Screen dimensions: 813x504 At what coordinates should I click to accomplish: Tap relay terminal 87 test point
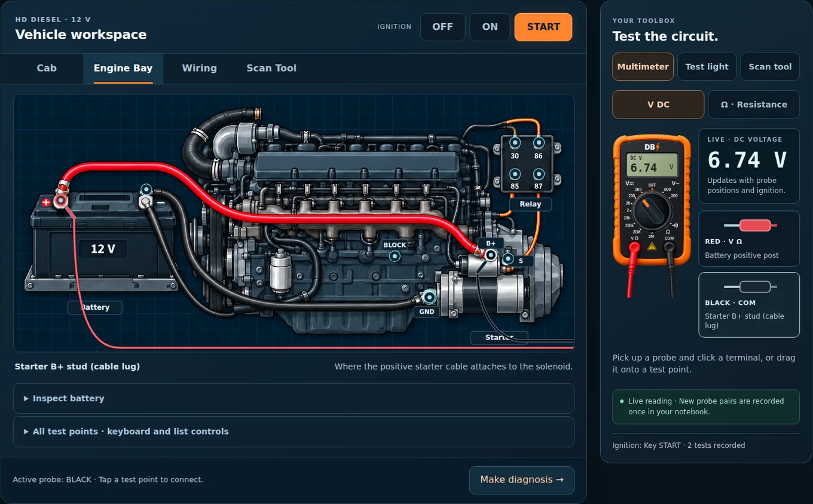[x=539, y=174]
